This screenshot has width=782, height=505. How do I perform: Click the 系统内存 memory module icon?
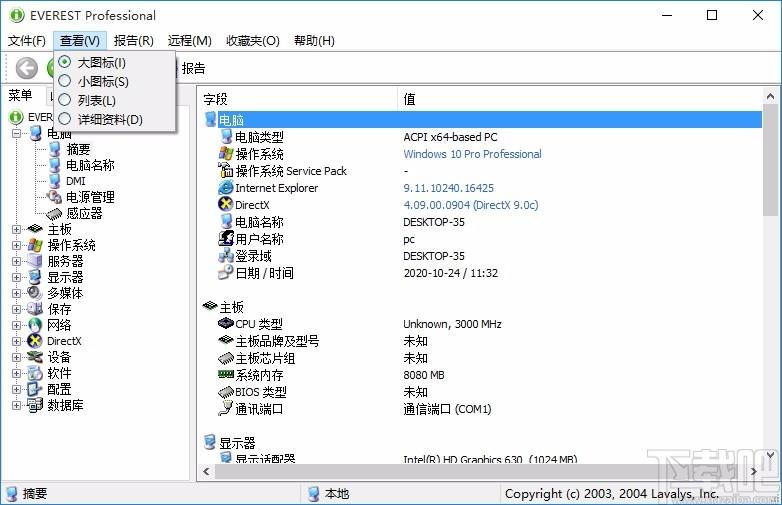click(x=226, y=374)
